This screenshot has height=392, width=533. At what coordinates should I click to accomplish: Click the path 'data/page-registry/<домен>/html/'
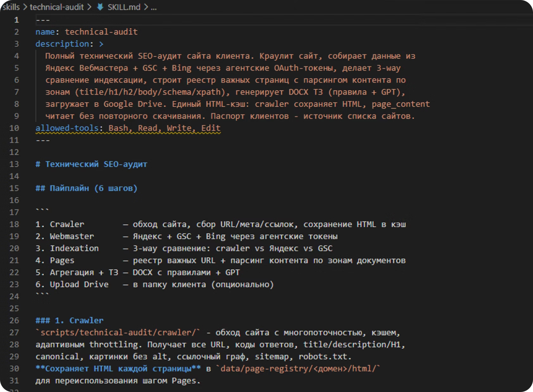298,368
